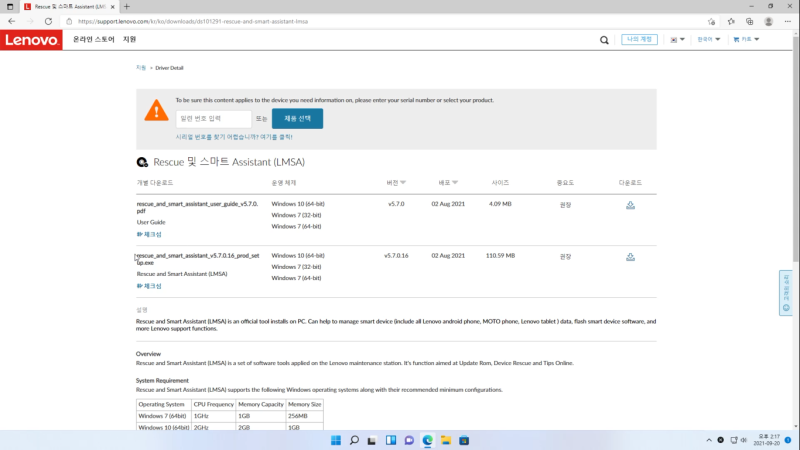This screenshot has width=800, height=450.
Task: Go to 지원 breadcrumb link
Action: point(141,68)
